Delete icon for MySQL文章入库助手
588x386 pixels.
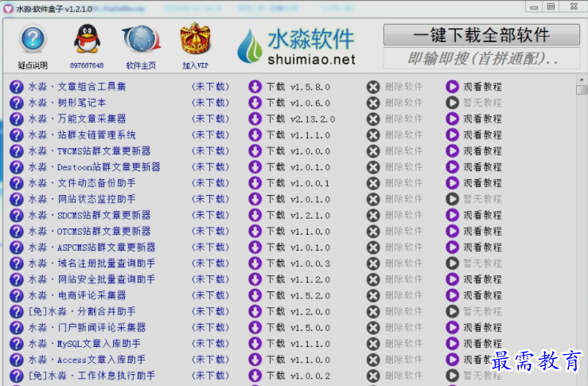tap(373, 344)
